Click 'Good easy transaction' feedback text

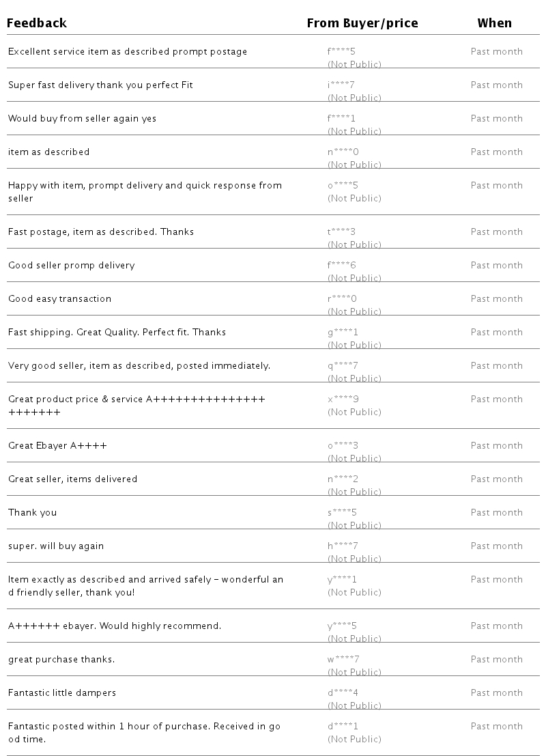[x=59, y=299]
